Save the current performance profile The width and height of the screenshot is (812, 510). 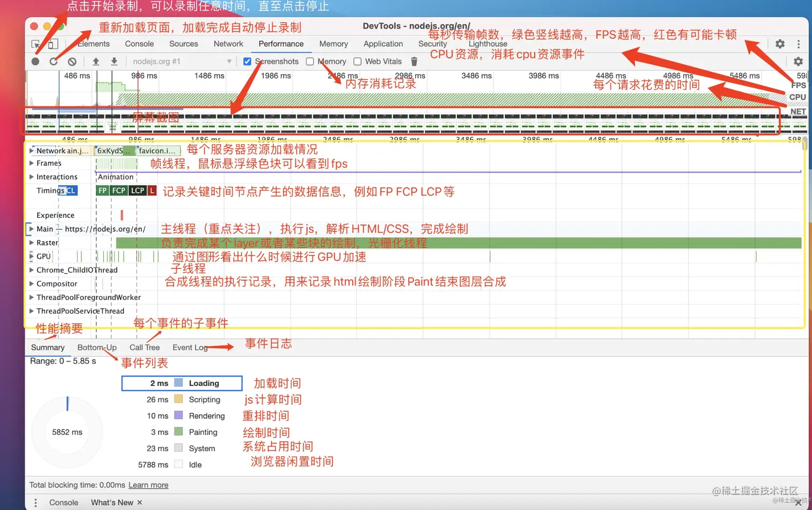click(x=114, y=61)
